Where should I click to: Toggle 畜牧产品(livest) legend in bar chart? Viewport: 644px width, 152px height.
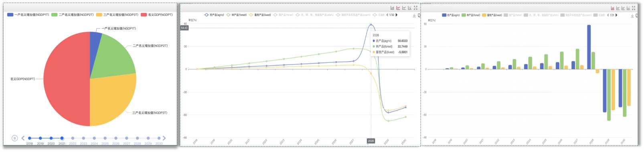(x=492, y=15)
